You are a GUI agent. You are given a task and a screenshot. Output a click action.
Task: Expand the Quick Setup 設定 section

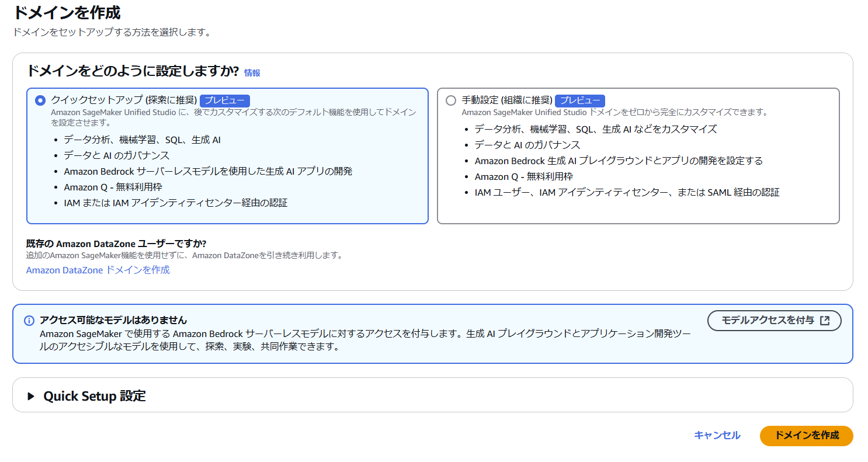[86, 396]
